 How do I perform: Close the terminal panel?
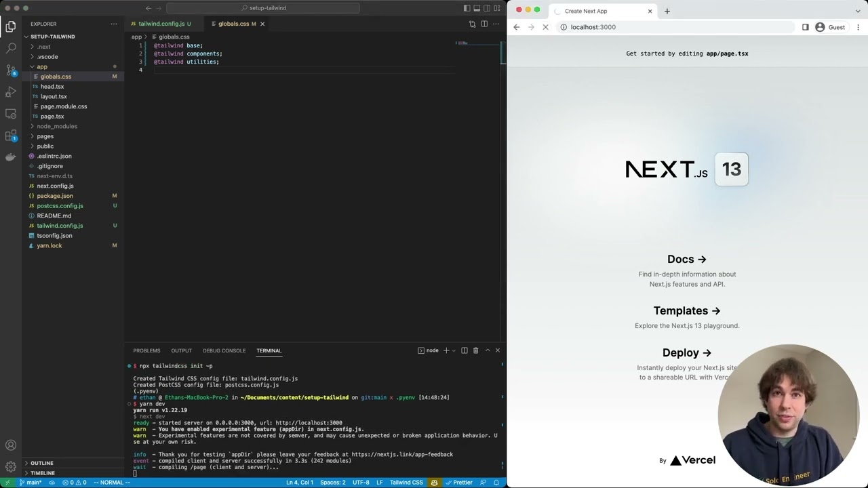(498, 350)
